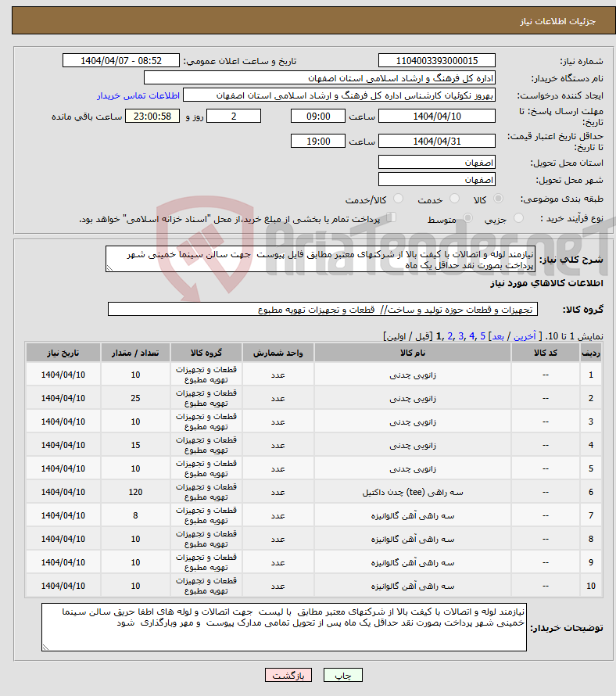Click the چاپ print button

(x=343, y=675)
